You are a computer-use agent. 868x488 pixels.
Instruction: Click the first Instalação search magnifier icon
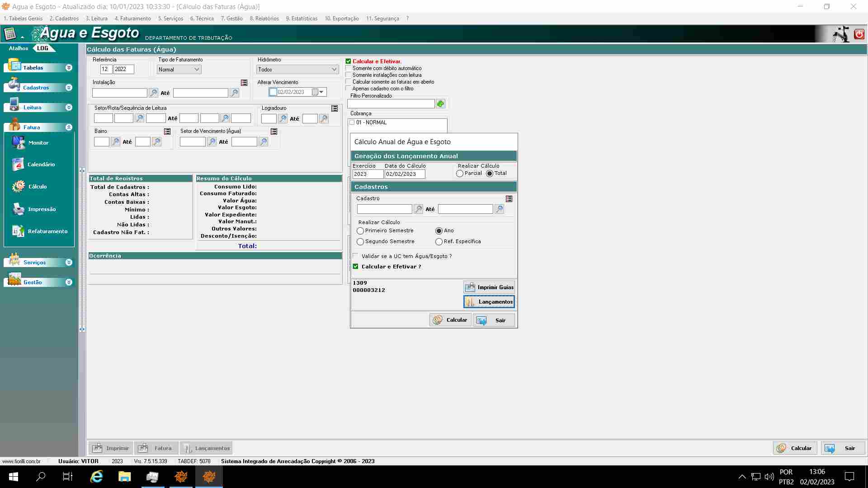154,93
